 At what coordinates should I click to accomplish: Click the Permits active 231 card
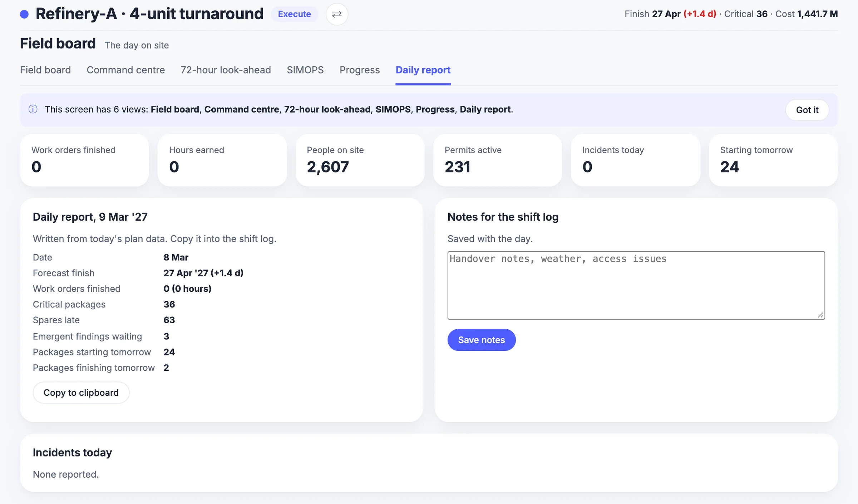click(498, 160)
